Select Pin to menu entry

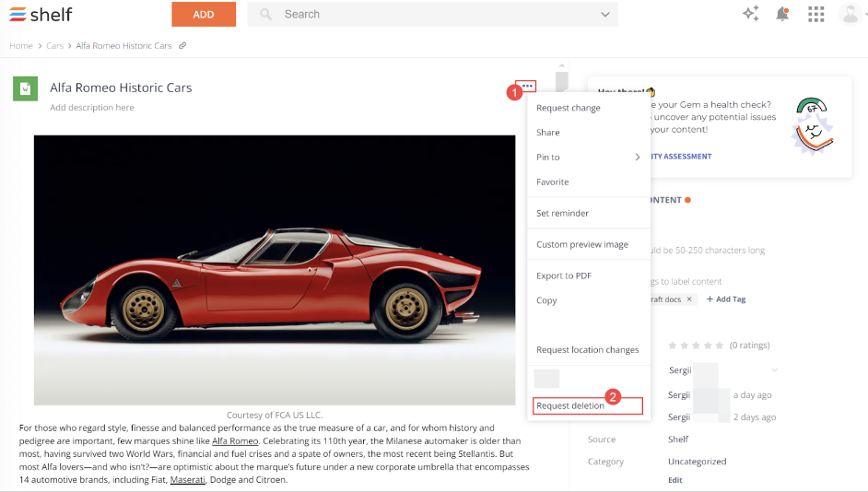tap(589, 158)
